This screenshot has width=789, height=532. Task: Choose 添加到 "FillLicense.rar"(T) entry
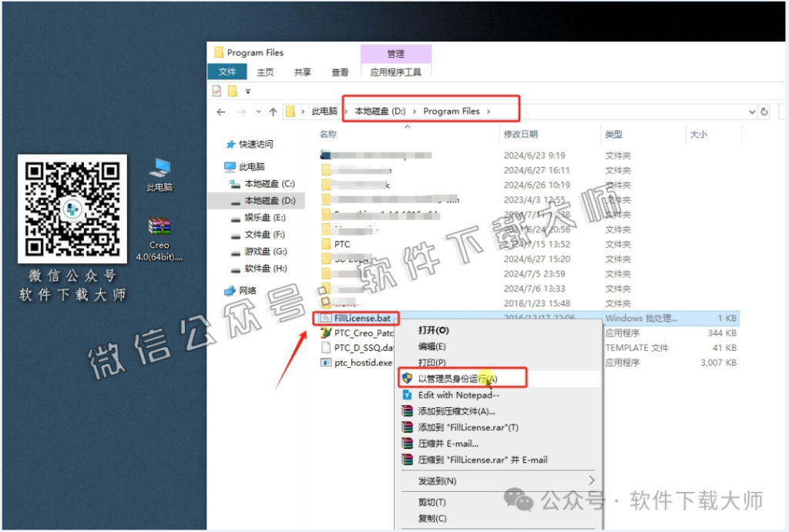(x=468, y=427)
